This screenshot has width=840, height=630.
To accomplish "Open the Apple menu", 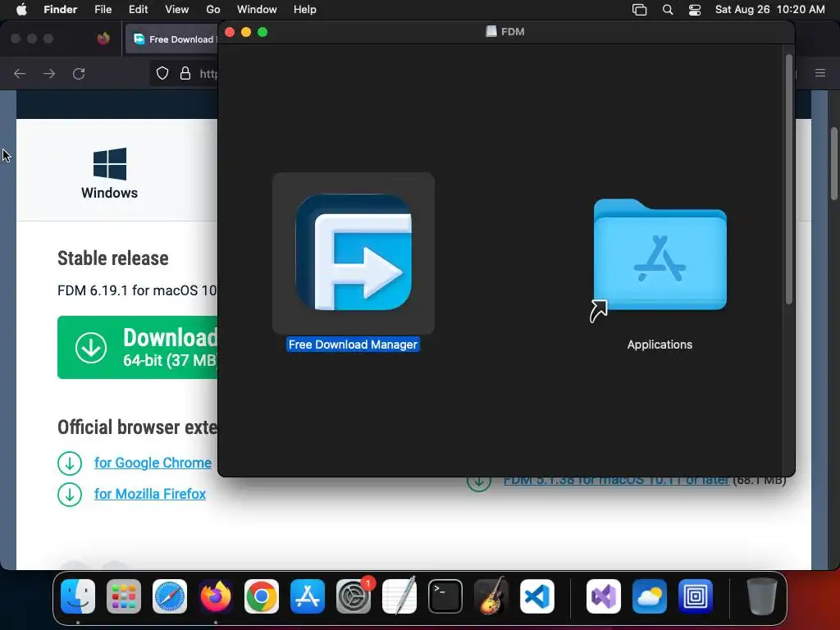I will coord(21,10).
